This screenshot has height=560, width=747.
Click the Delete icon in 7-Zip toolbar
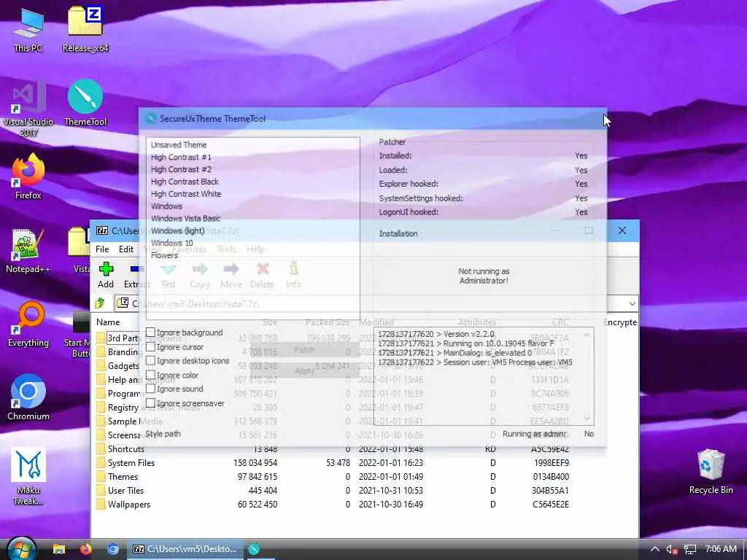coord(262,275)
